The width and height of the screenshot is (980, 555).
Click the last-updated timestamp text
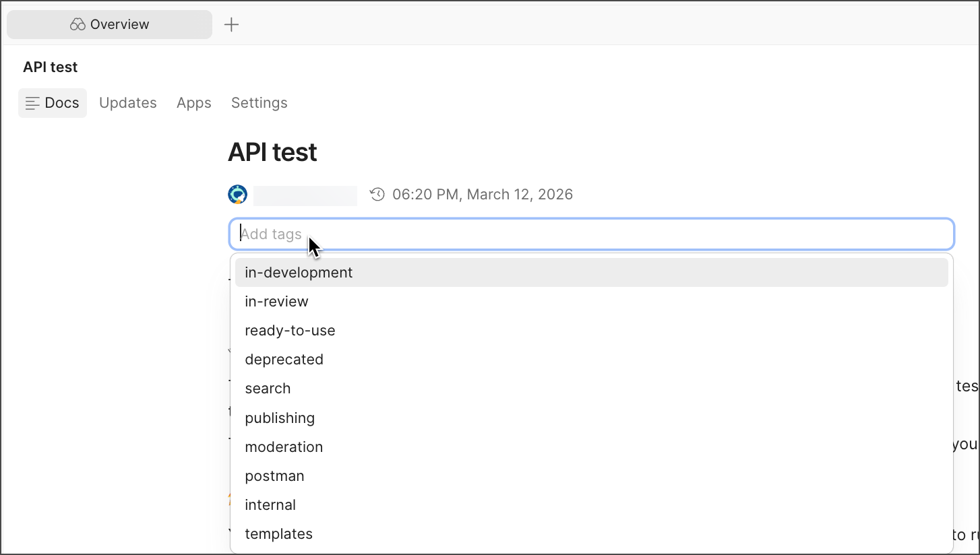[482, 195]
